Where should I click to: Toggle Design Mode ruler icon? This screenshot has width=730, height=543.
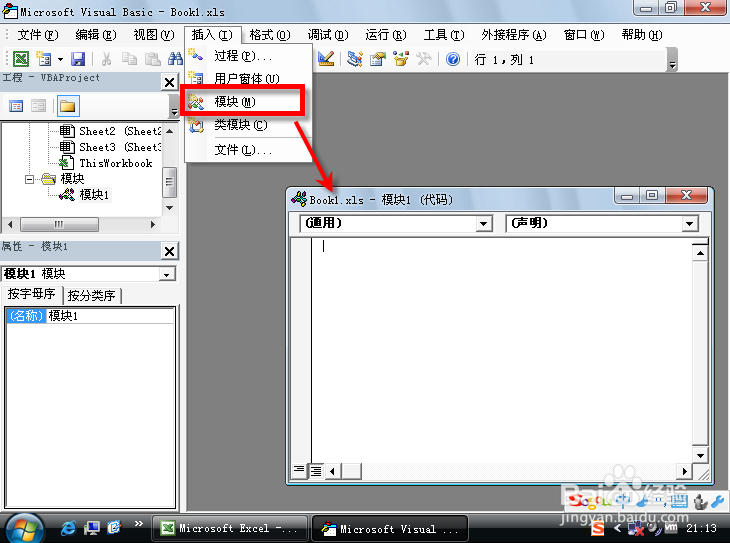(x=326, y=59)
